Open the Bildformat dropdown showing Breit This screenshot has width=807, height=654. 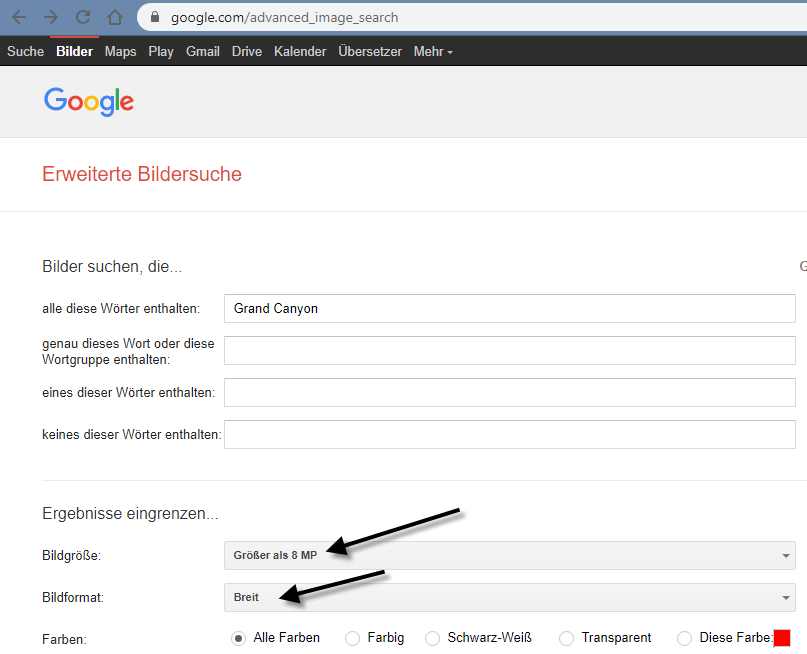point(510,597)
